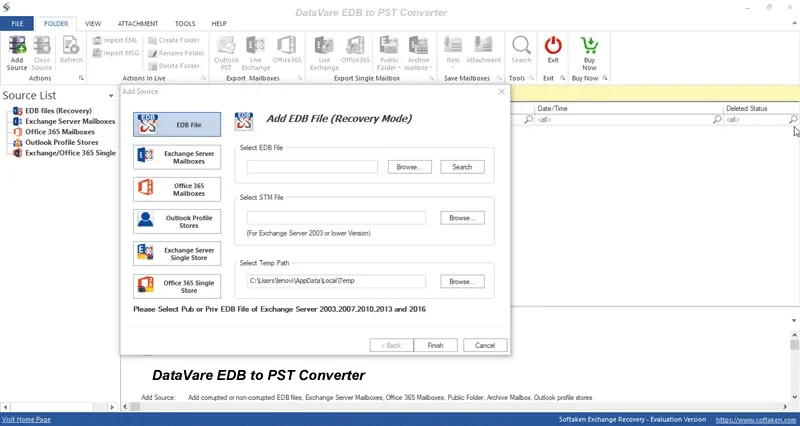Open https://www.softaken.com link
The height and width of the screenshot is (426, 800).
pos(757,420)
